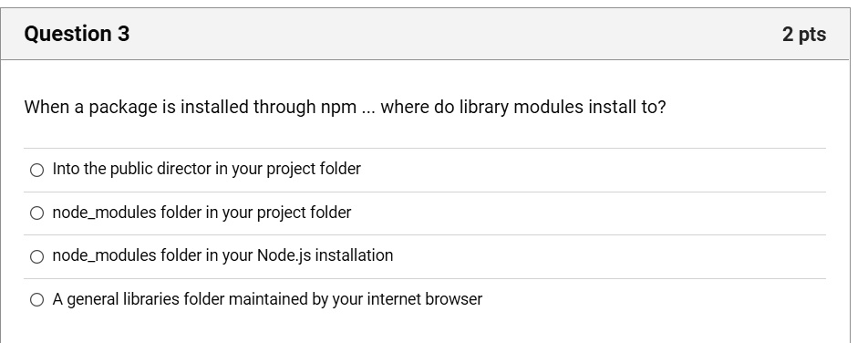Click label "node_modules folder in your project folder"

(201, 213)
